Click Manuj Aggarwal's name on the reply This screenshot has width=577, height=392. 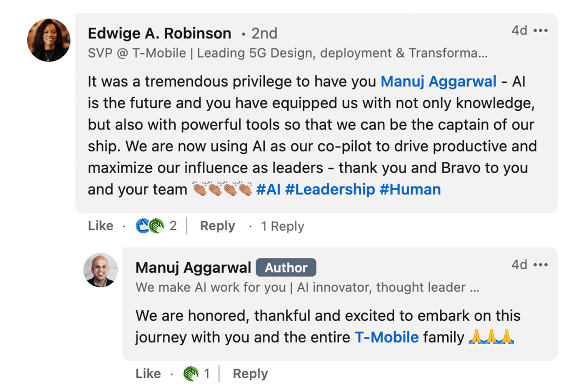[193, 267]
